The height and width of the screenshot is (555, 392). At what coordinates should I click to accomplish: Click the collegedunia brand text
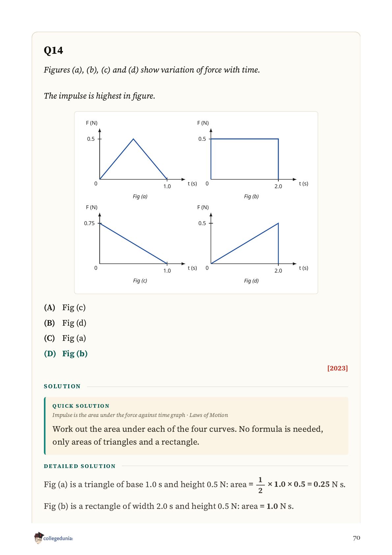(x=58, y=539)
